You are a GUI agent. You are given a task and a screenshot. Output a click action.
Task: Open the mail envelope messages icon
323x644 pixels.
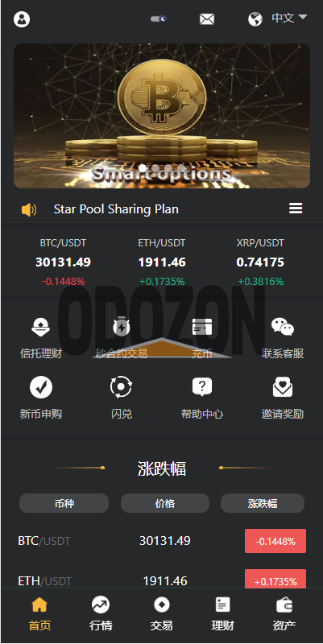click(207, 19)
